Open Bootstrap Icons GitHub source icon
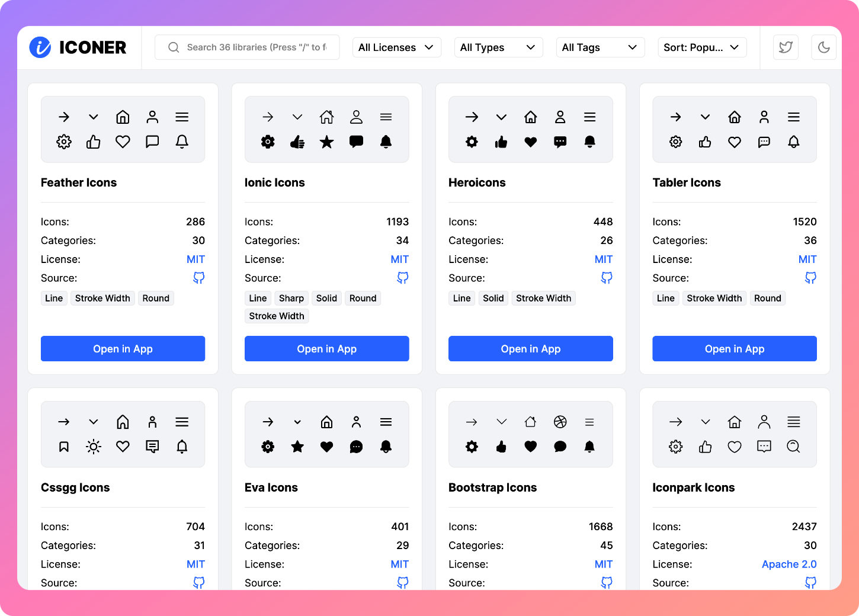Image resolution: width=859 pixels, height=616 pixels. pos(607,583)
